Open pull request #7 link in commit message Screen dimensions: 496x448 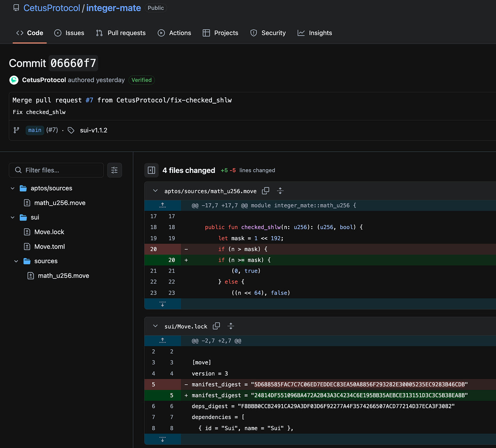(x=89, y=100)
